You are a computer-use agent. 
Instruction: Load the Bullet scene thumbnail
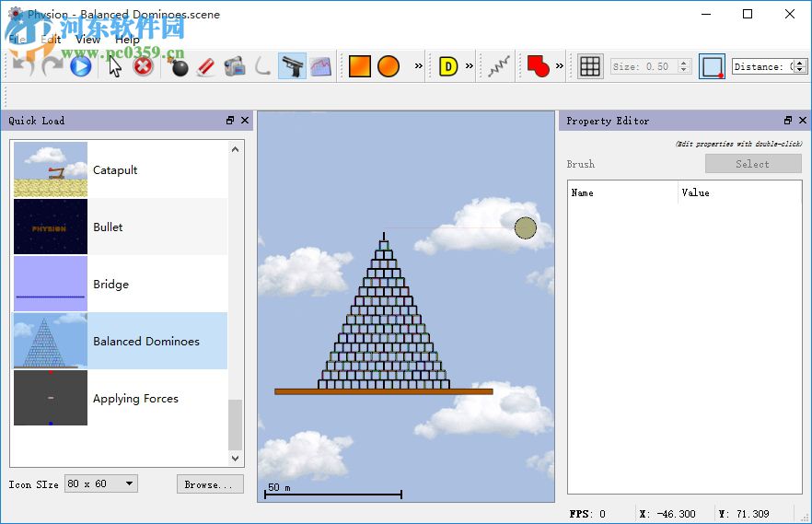point(51,227)
